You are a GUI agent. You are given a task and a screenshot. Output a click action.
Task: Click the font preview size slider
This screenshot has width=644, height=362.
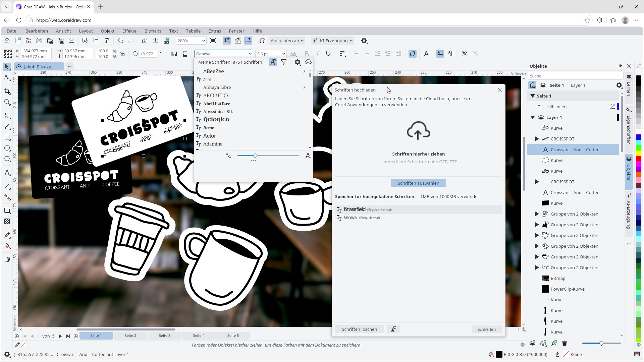coord(268,156)
